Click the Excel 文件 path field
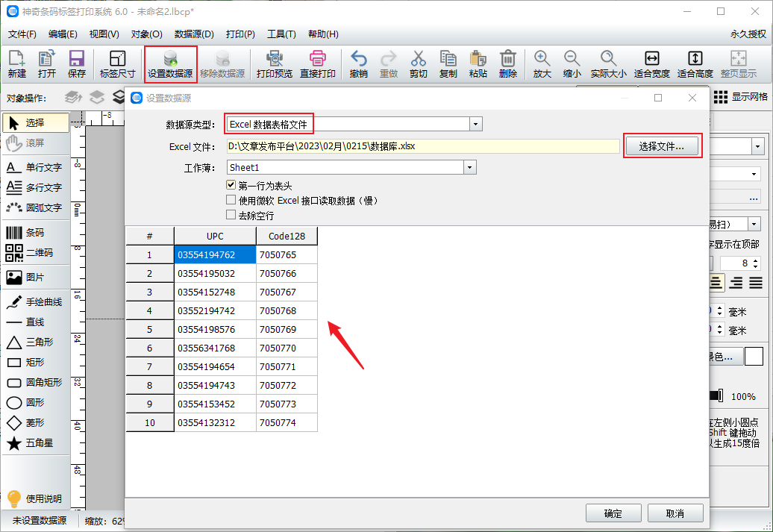 click(422, 146)
